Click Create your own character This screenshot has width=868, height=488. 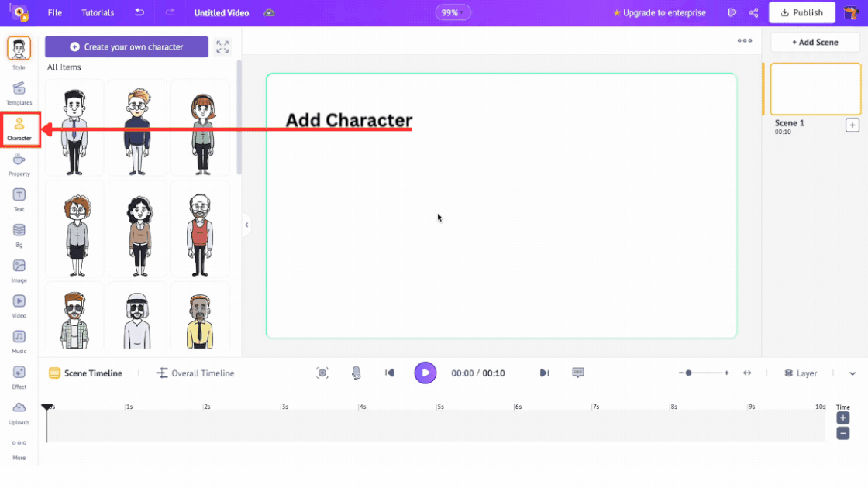click(126, 47)
